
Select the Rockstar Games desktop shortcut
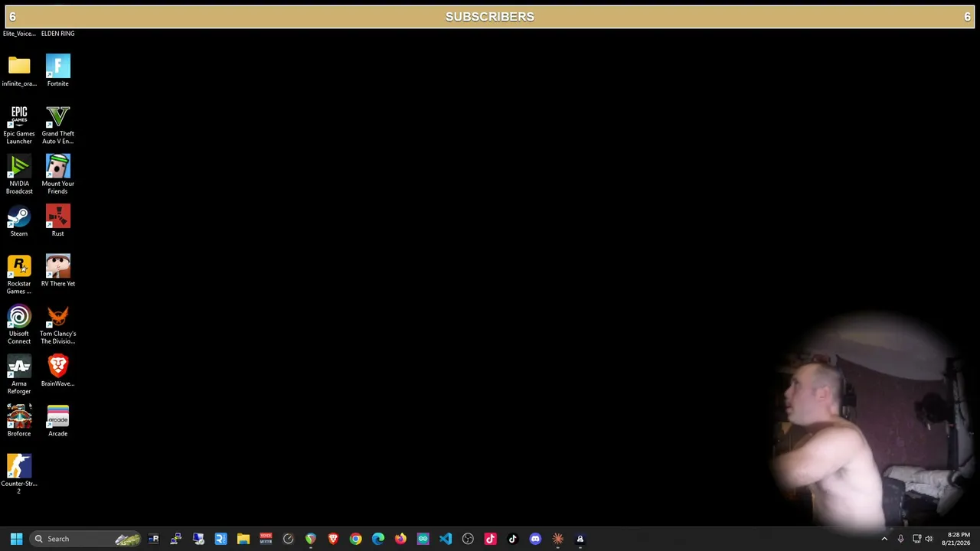(19, 274)
